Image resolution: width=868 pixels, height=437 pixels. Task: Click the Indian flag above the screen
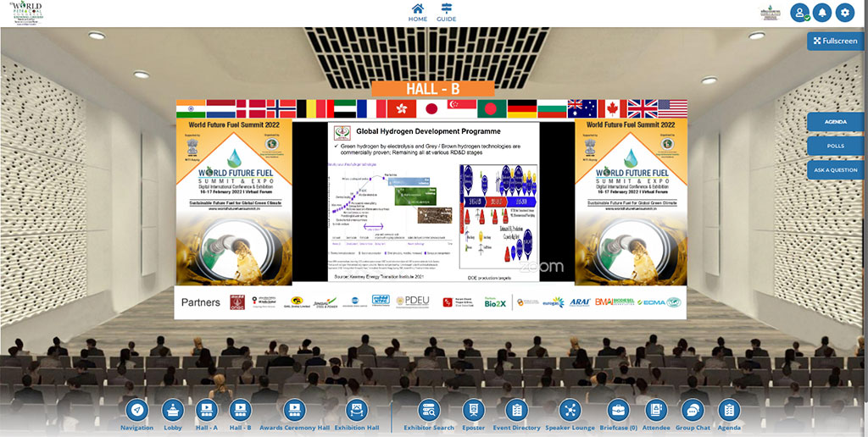point(191,109)
